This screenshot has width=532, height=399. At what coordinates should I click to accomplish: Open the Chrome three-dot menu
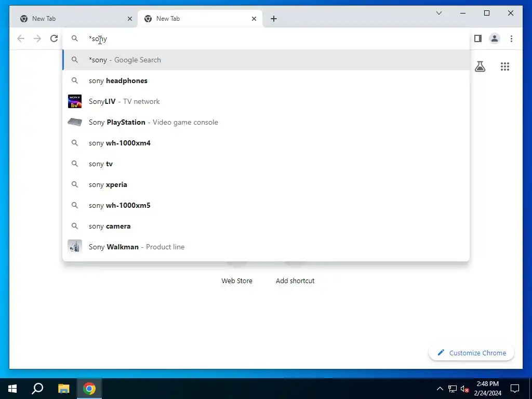pyautogui.click(x=511, y=38)
